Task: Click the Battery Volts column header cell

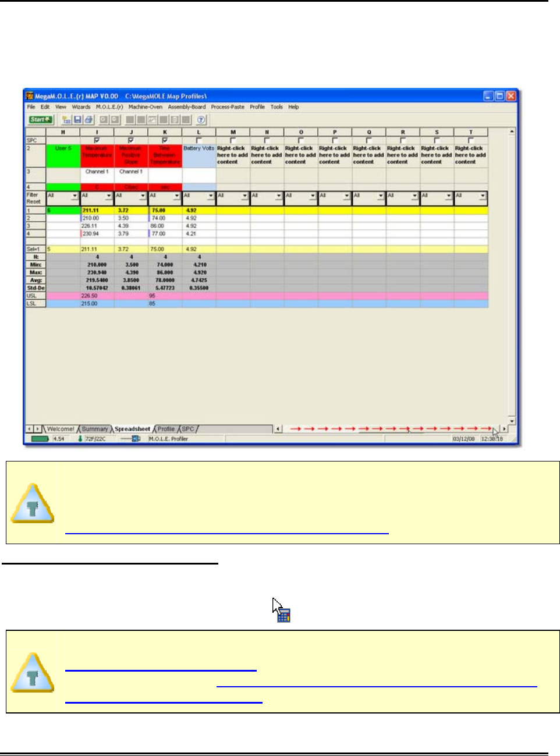Action: click(199, 156)
